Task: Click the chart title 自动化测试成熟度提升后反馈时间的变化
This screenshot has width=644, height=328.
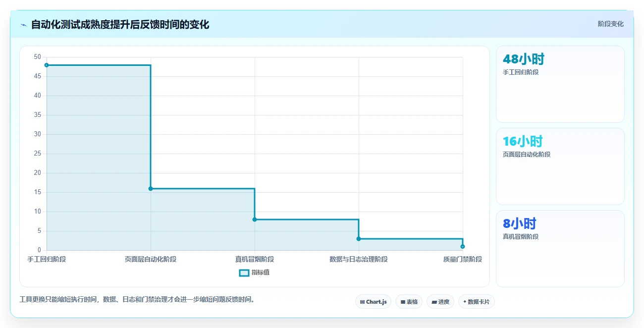Action: click(x=120, y=25)
